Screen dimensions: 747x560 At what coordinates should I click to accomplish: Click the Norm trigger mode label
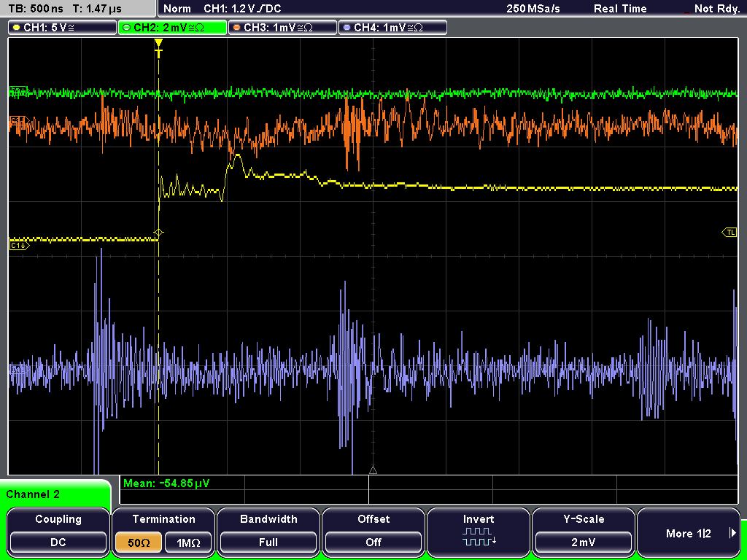[177, 9]
